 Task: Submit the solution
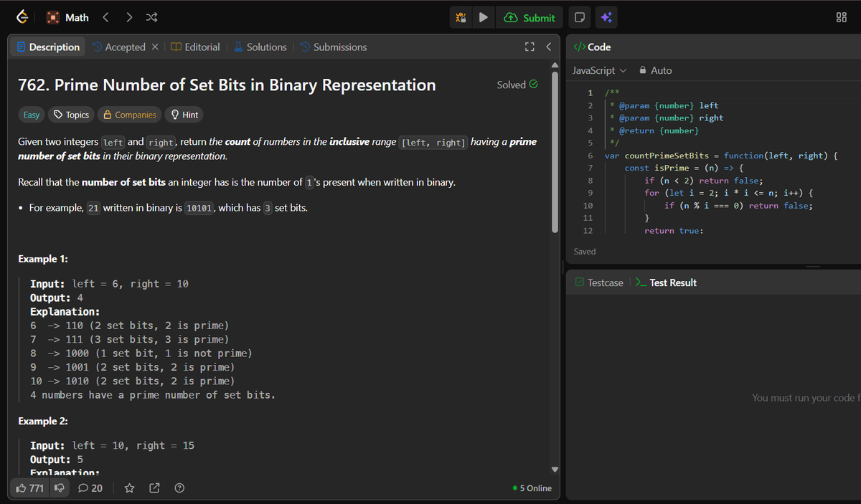point(530,17)
